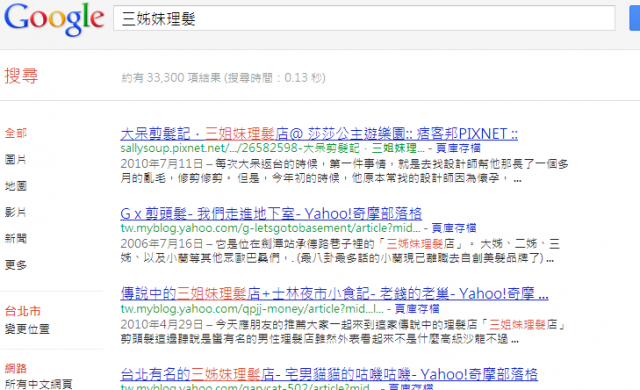This screenshot has height=390, width=640.
Task: Open result 大呆剪髮記．三姐妹理髮店 PIXNET
Action: (319, 134)
